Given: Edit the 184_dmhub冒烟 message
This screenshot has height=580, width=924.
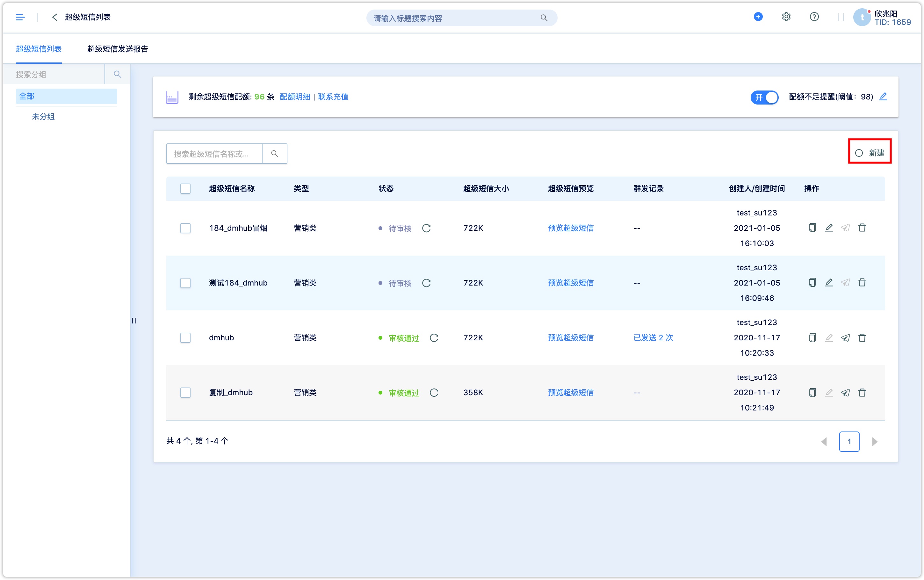Looking at the screenshot, I should pyautogui.click(x=828, y=228).
